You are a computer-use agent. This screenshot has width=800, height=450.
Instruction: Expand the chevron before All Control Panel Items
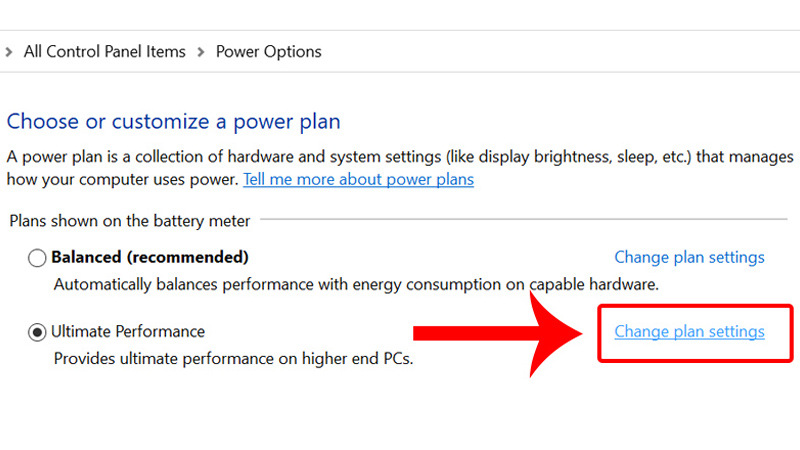(x=9, y=51)
